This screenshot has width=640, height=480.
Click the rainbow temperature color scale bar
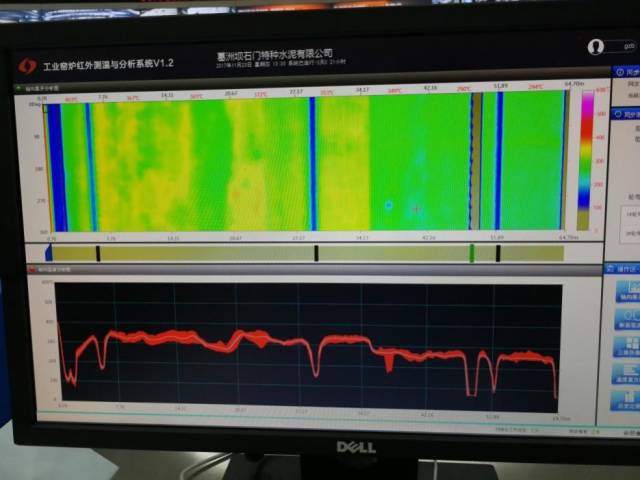(x=586, y=161)
